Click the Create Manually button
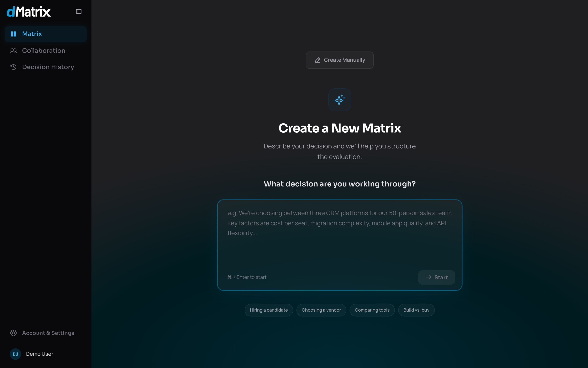This screenshot has width=588, height=368. pyautogui.click(x=340, y=60)
